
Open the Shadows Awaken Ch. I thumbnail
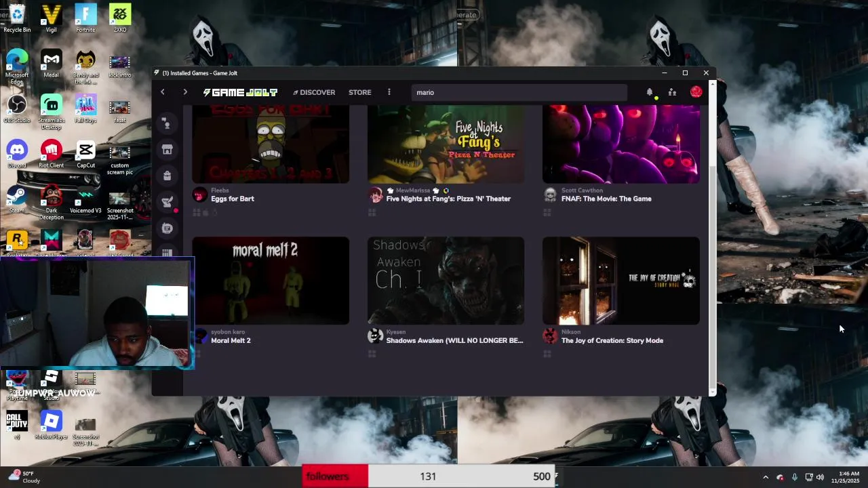446,281
